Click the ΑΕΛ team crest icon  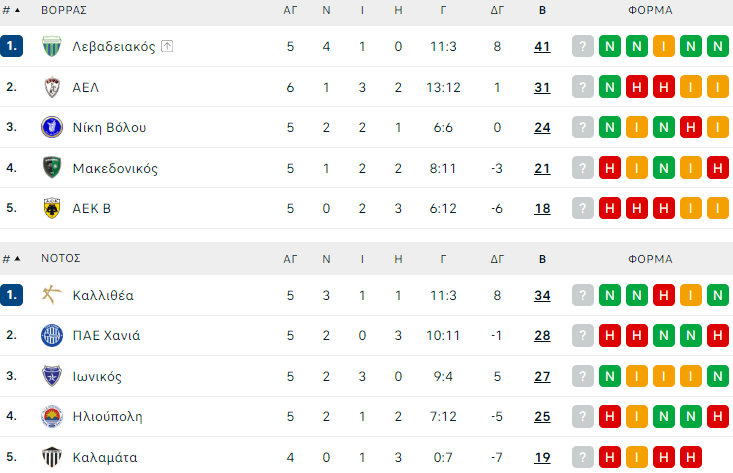[52, 87]
